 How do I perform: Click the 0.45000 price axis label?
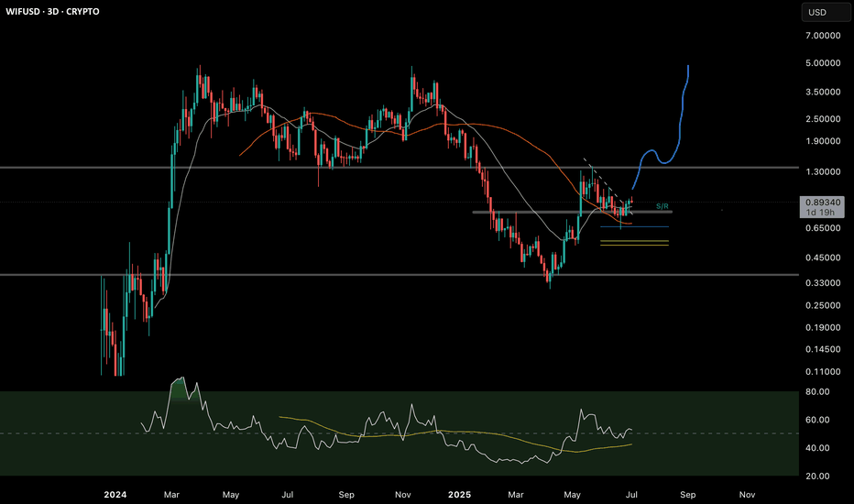823,257
